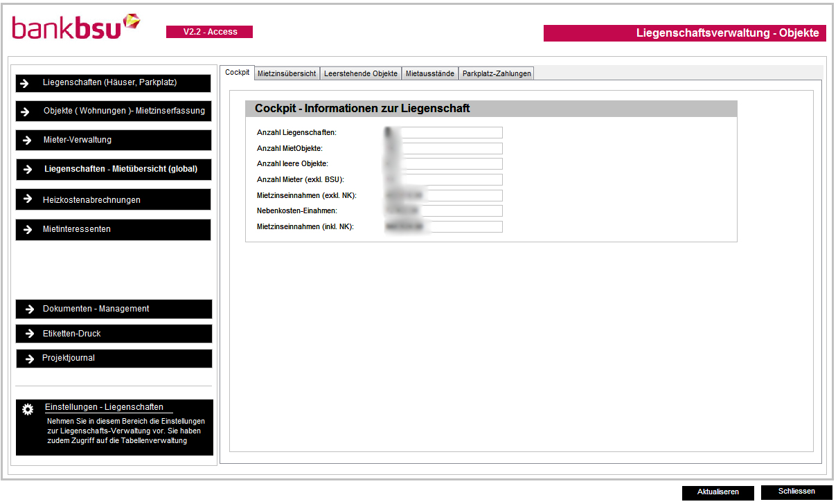Click the gear icon for Einstellungen - Liegenschaften

(x=26, y=408)
